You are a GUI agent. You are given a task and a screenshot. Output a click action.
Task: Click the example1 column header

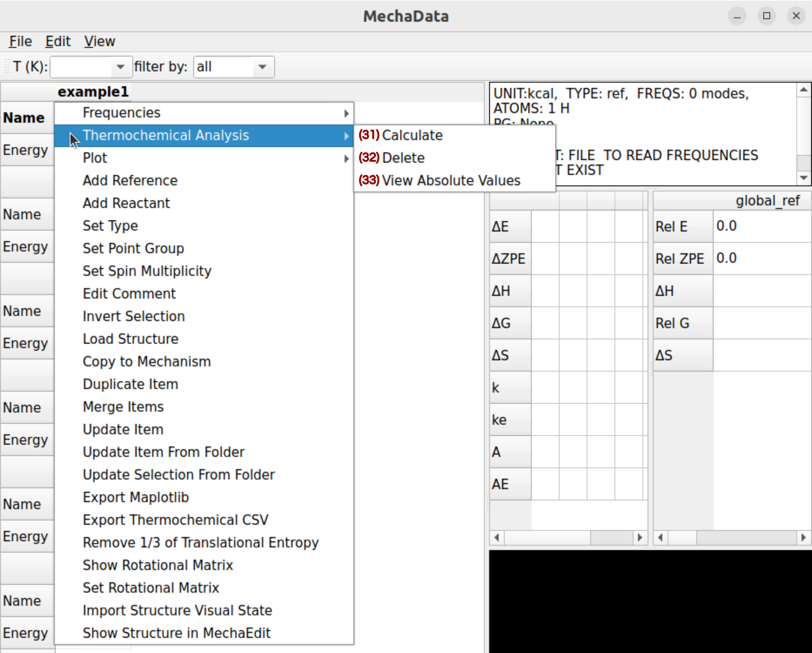[x=93, y=92]
